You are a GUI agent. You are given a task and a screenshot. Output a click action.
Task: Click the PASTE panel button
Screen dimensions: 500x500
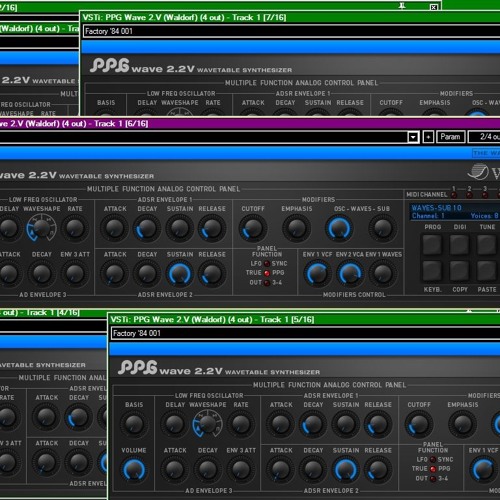487,270
